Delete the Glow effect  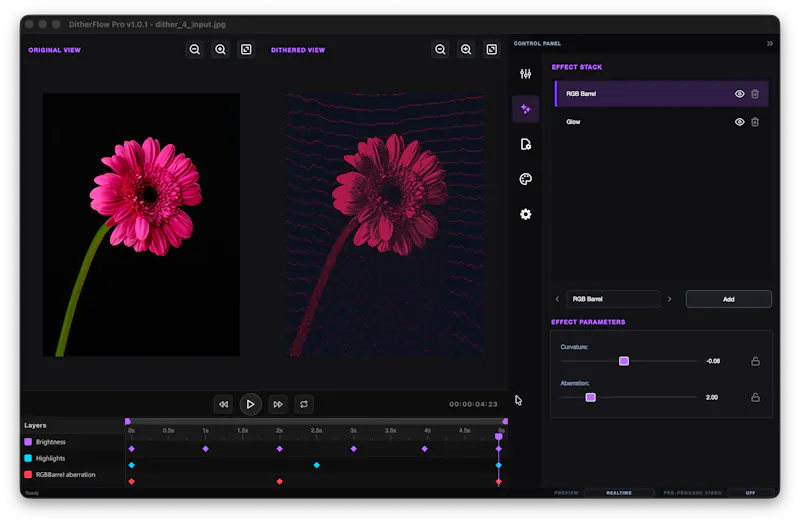coord(755,122)
